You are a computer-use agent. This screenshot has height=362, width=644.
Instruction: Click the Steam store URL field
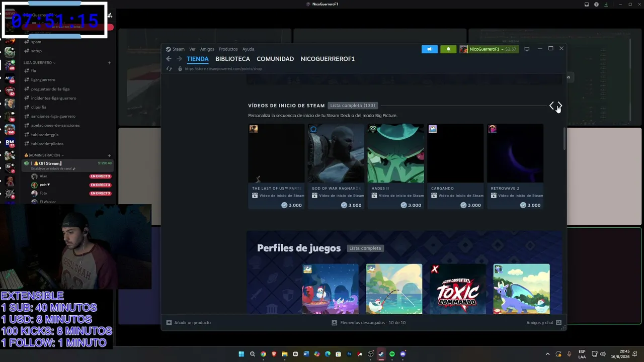[223, 69]
